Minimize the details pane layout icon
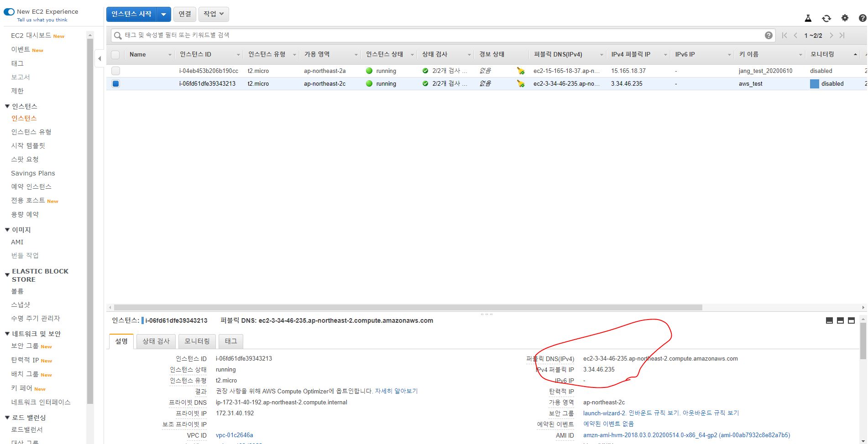 [x=829, y=320]
